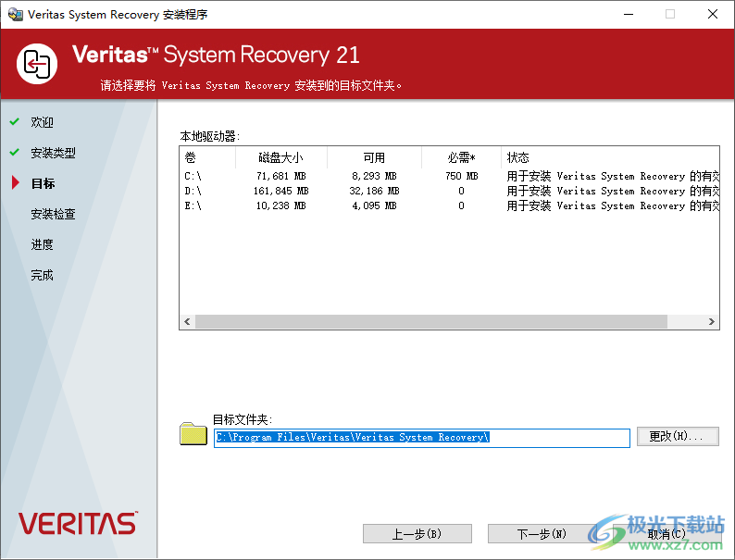
Task: Click the Veritas System Recovery 21 heading
Action: click(216, 55)
